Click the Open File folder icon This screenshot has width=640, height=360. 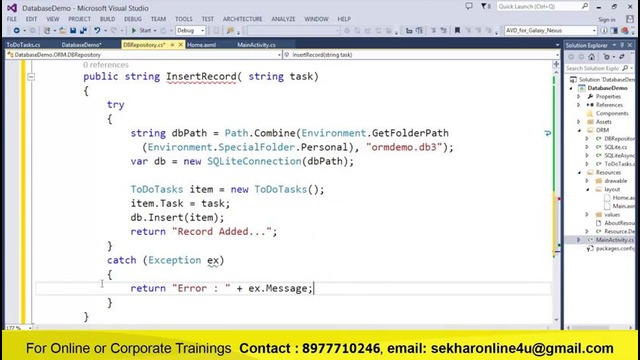point(62,31)
